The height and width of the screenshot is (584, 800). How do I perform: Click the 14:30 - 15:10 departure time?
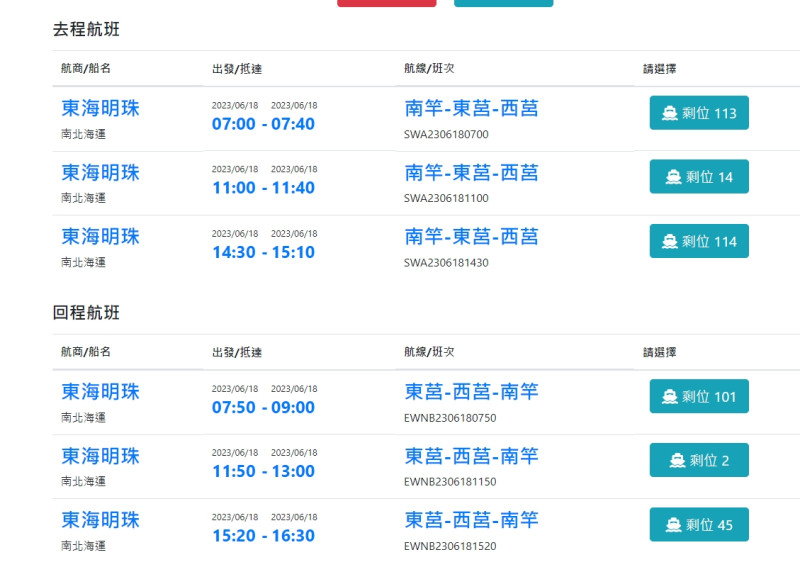click(x=263, y=252)
